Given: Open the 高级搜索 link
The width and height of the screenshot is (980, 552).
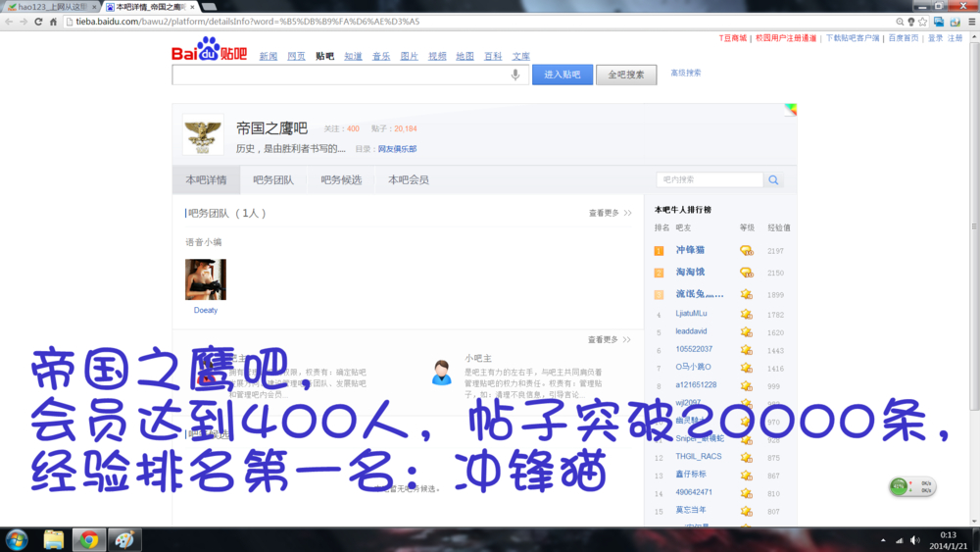Looking at the screenshot, I should coord(686,73).
